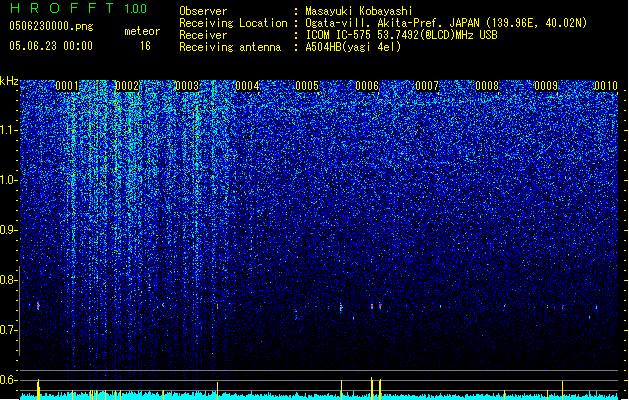Screen dimensions: 629x400
Task: Click the Receiving Location label
Action: pyautogui.click(x=233, y=23)
